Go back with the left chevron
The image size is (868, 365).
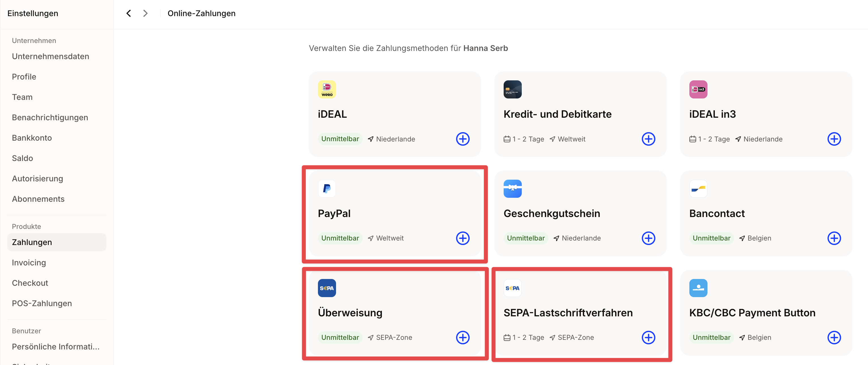click(x=129, y=14)
